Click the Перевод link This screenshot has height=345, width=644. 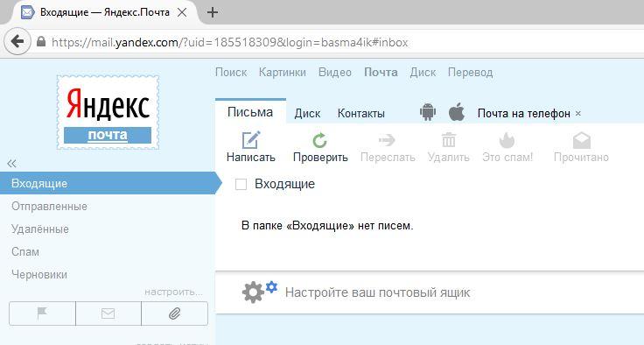pyautogui.click(x=470, y=73)
